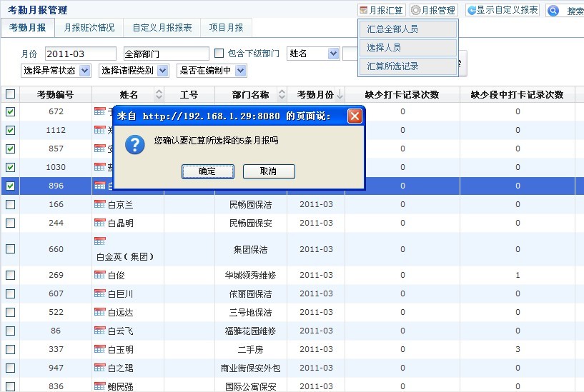This screenshot has height=392, width=584.
Task: Click the name 鲍民强
Action: [121, 386]
